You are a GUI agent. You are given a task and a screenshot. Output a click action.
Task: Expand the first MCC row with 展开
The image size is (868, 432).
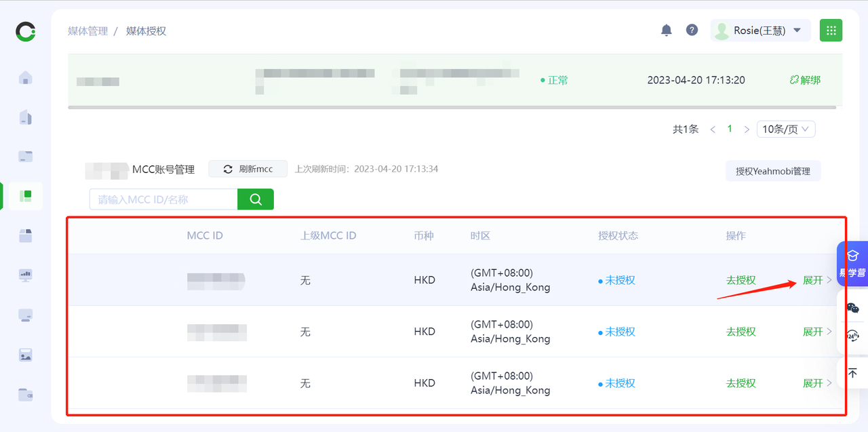816,280
